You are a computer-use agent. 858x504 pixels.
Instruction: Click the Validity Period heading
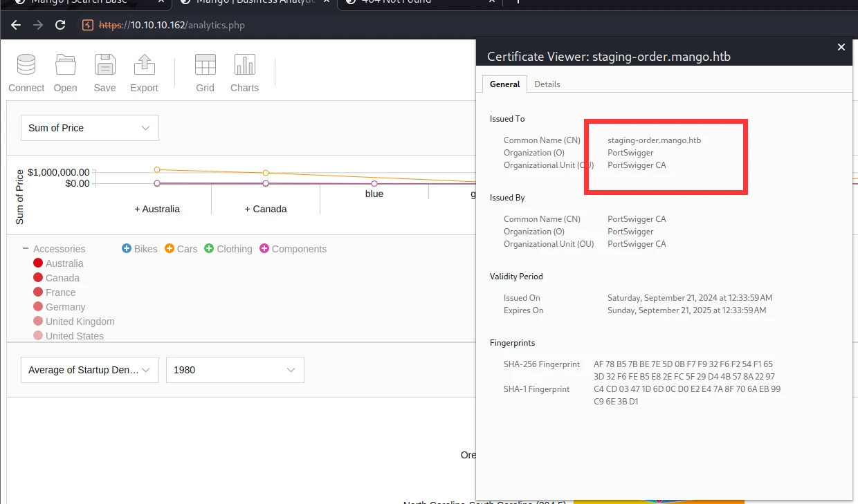tap(516, 277)
